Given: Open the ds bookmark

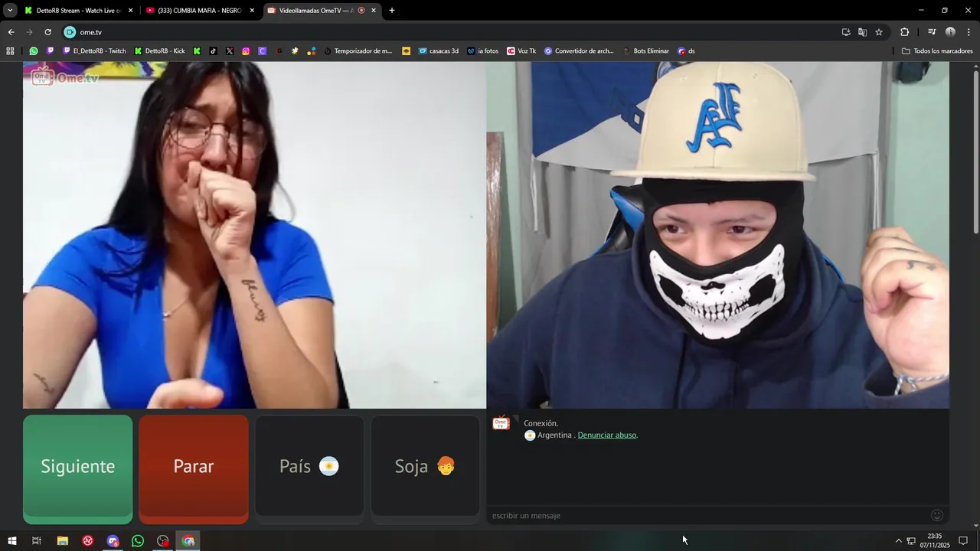Looking at the screenshot, I should (x=686, y=51).
